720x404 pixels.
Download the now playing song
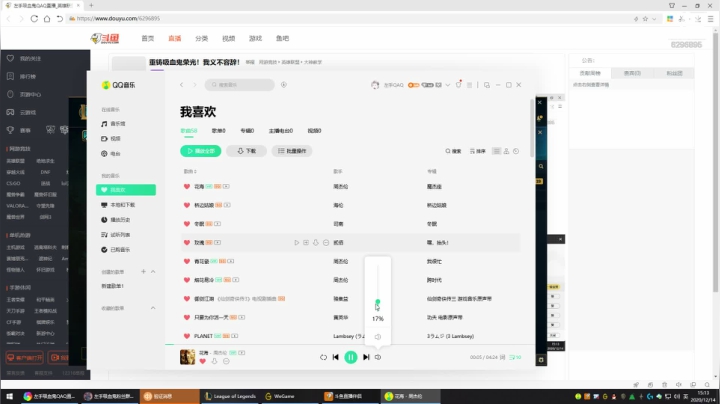[214, 362]
